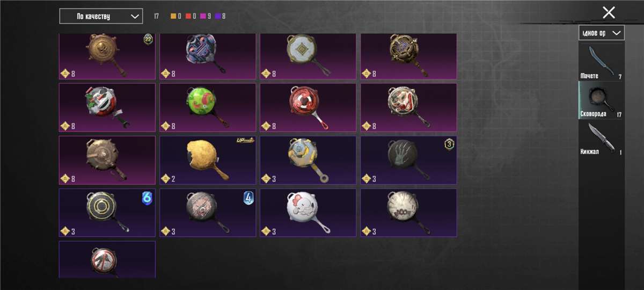This screenshot has height=290, width=644.
Task: Open the По качеству sort dropdown
Action: (101, 16)
